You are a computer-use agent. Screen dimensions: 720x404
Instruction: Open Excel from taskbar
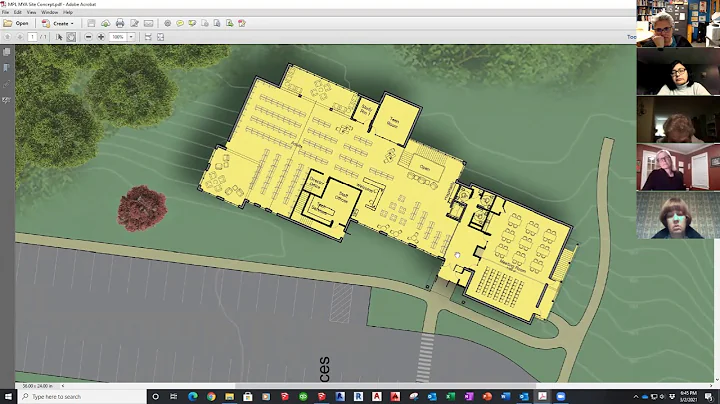(x=450, y=396)
